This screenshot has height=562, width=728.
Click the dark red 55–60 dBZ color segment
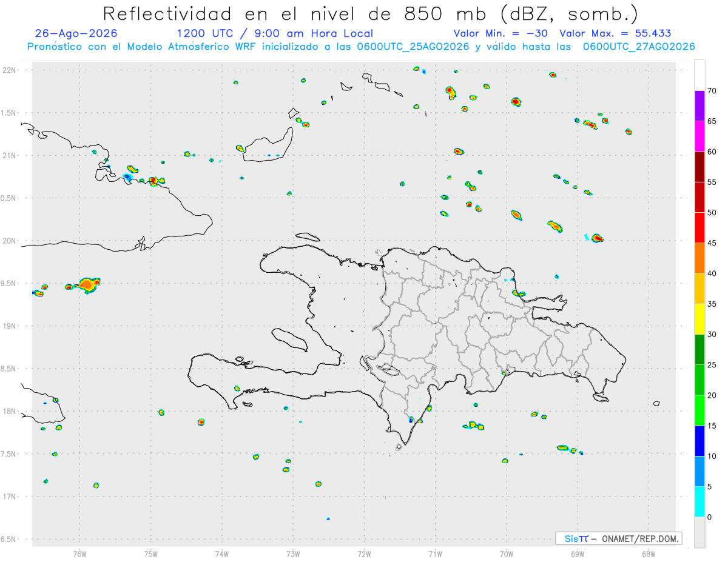pos(699,167)
